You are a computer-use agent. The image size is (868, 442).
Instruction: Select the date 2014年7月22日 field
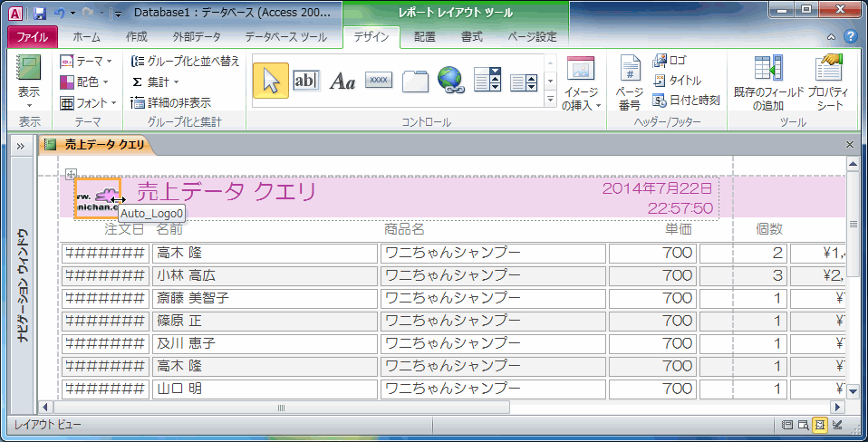tap(657, 188)
